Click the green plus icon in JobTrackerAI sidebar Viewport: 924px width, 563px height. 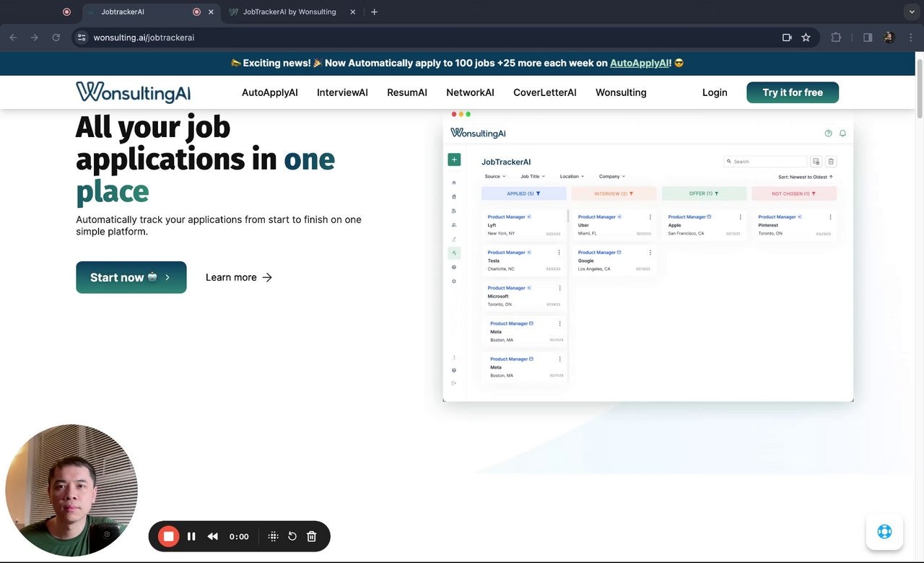tap(454, 159)
